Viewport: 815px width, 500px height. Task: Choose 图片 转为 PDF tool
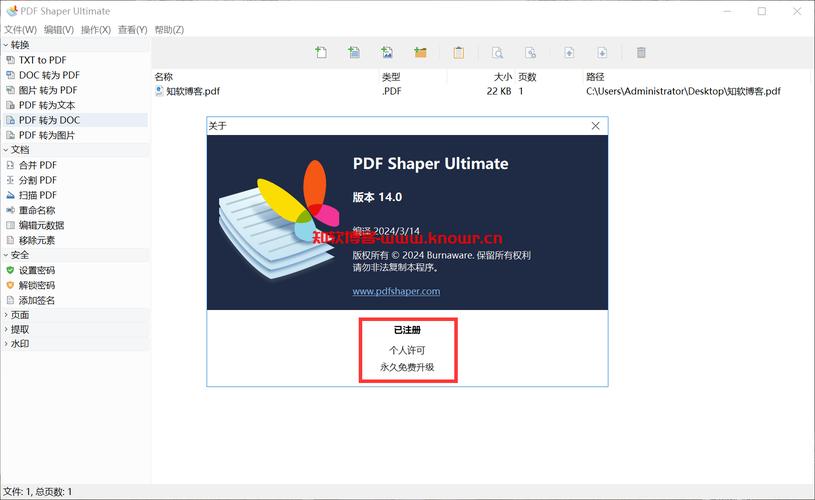pyautogui.click(x=75, y=90)
